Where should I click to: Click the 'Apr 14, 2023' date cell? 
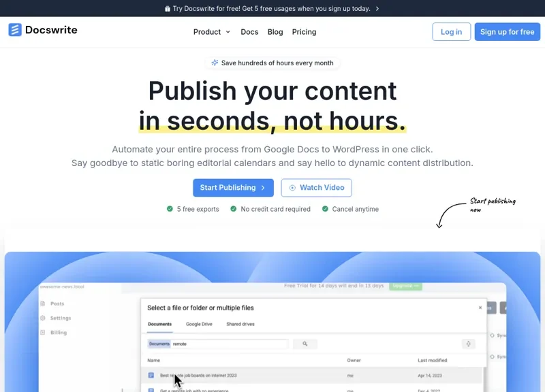click(430, 376)
